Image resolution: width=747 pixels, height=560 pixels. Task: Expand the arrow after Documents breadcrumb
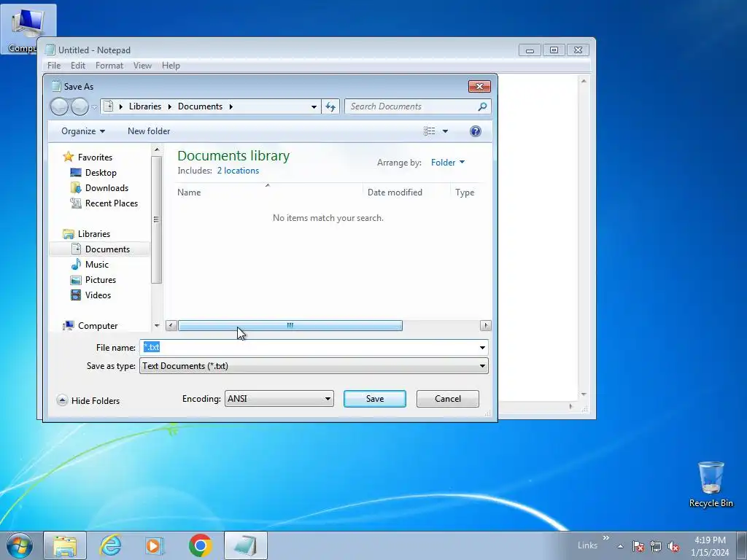coord(231,106)
